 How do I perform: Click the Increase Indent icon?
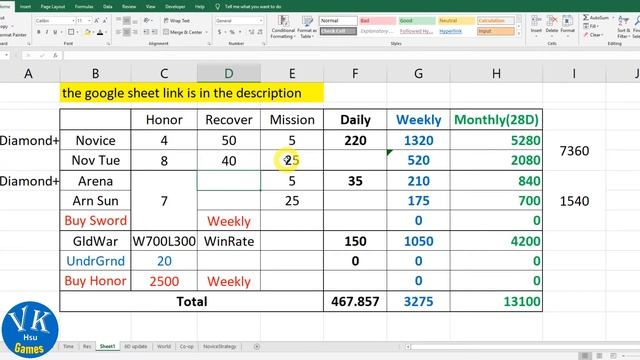pyautogui.click(x=154, y=32)
